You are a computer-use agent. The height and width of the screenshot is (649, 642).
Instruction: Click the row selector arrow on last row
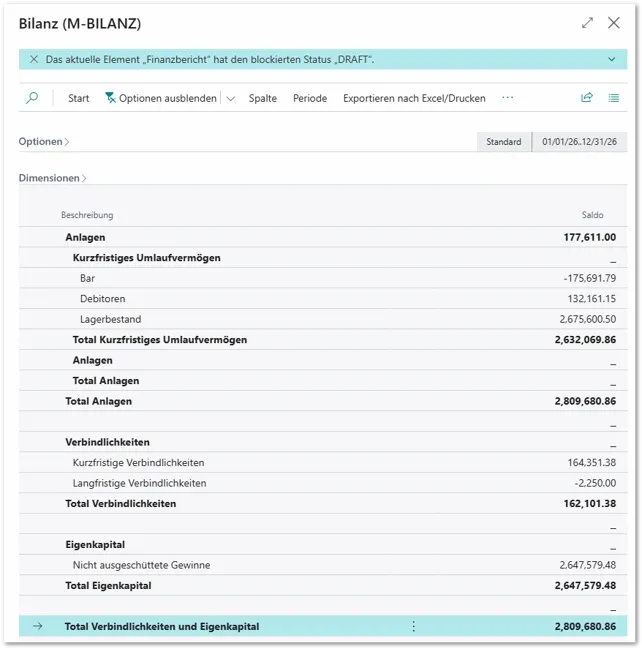pyautogui.click(x=38, y=626)
